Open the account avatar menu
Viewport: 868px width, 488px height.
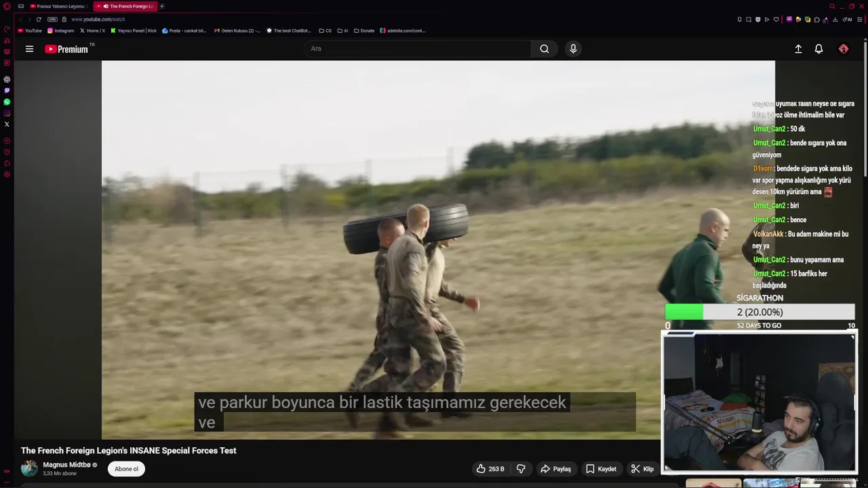844,49
